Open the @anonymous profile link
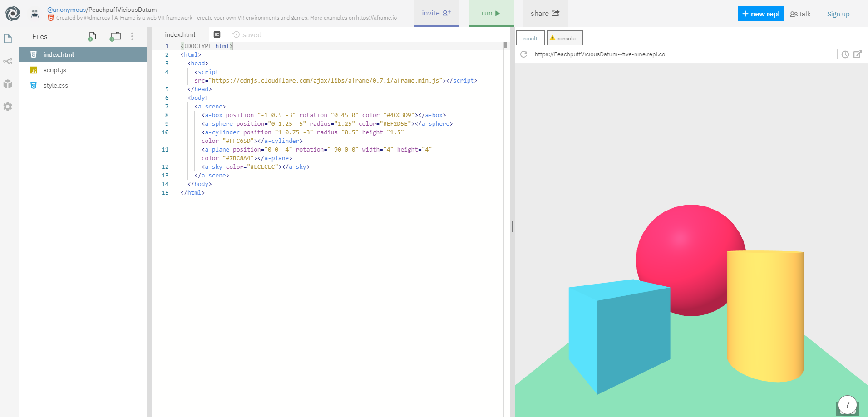 pyautogui.click(x=66, y=10)
